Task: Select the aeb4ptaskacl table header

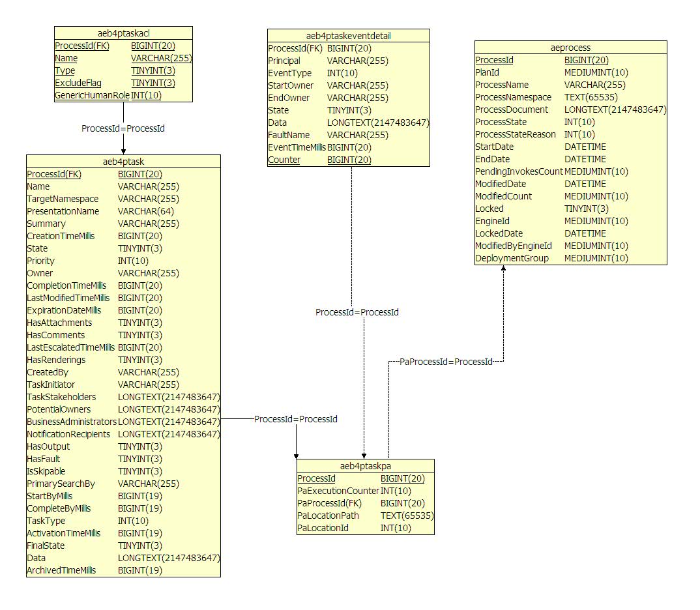Action: 123,33
